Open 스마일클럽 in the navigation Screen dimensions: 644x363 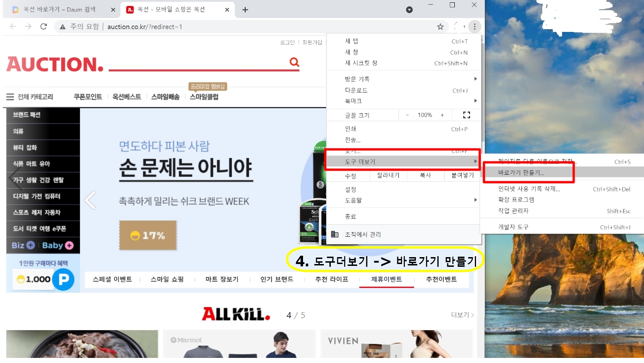pos(204,97)
